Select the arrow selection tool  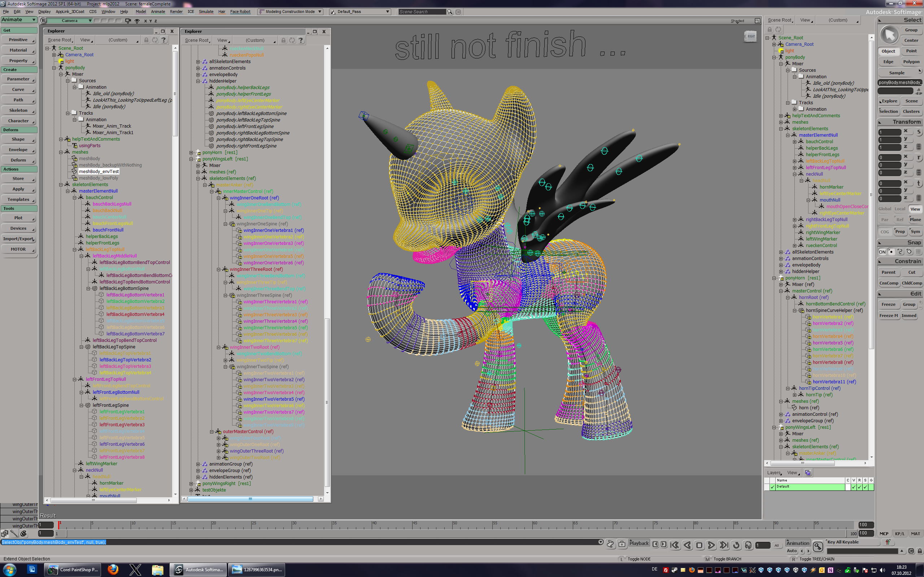click(889, 35)
